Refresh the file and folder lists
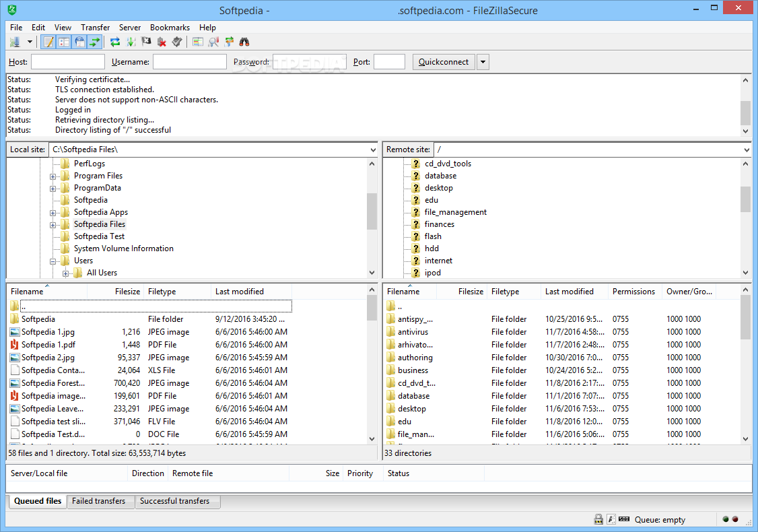 pyautogui.click(x=115, y=42)
